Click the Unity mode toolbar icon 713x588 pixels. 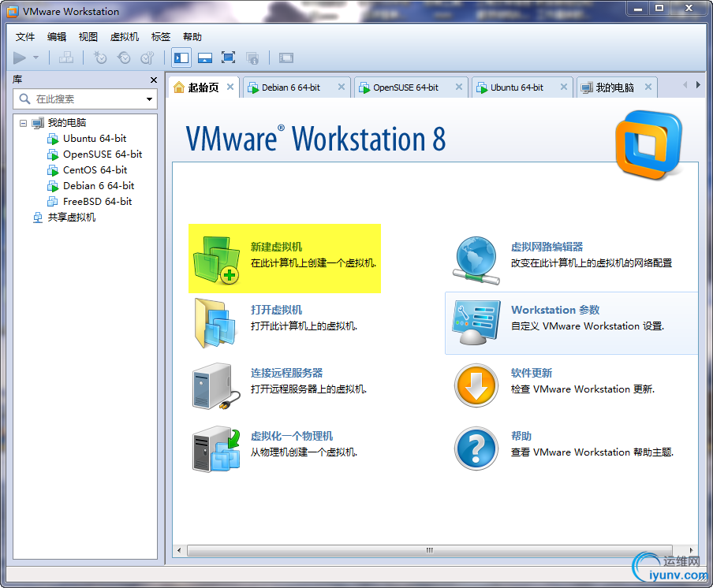tap(252, 58)
